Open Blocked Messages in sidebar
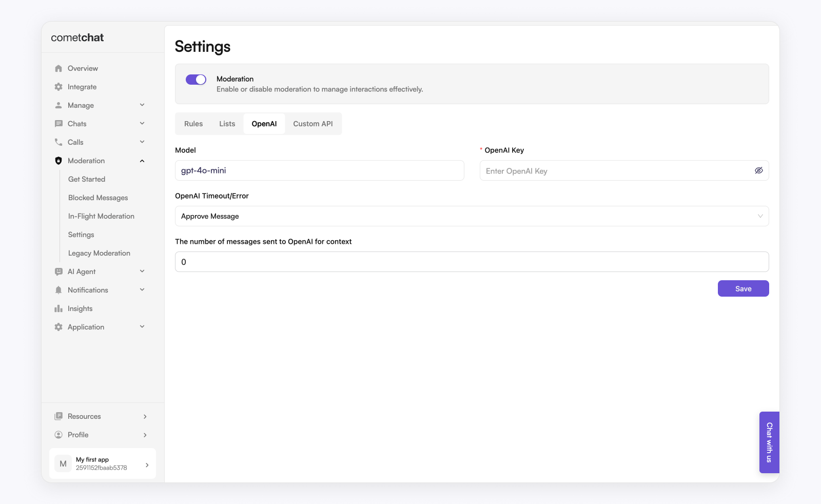The height and width of the screenshot is (504, 821). click(98, 198)
